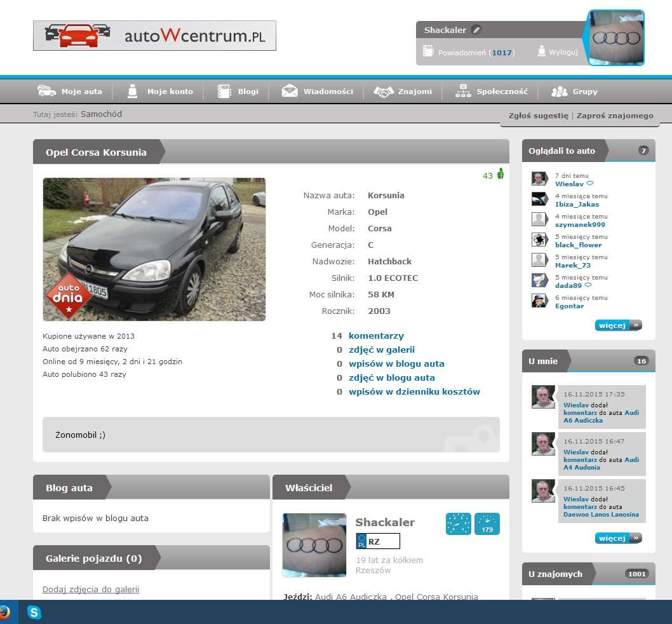Open Powiadomień notifications (1017)

[476, 52]
